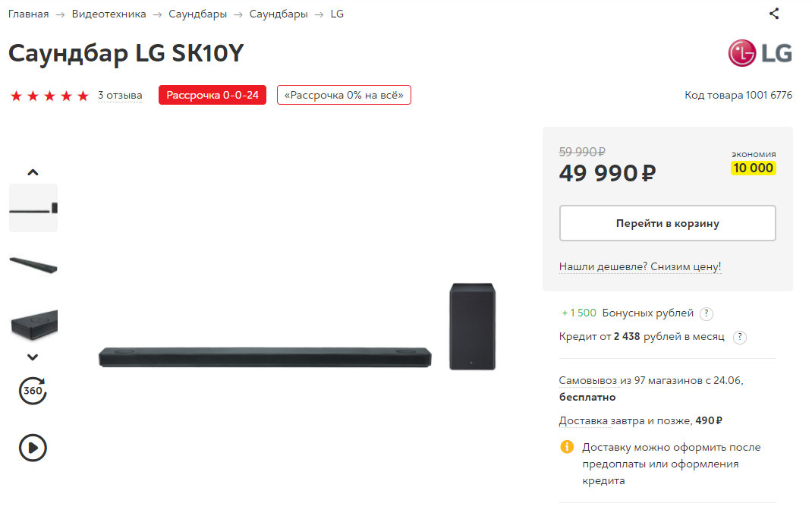The image size is (812, 516).
Task: Open Видеотехника breadcrumb category
Action: (109, 14)
